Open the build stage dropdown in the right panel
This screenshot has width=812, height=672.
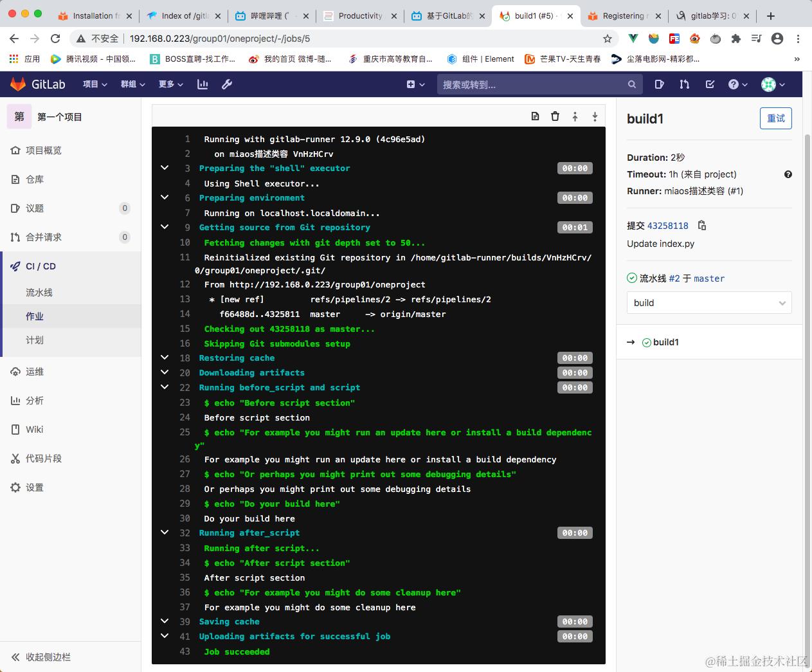pos(709,302)
